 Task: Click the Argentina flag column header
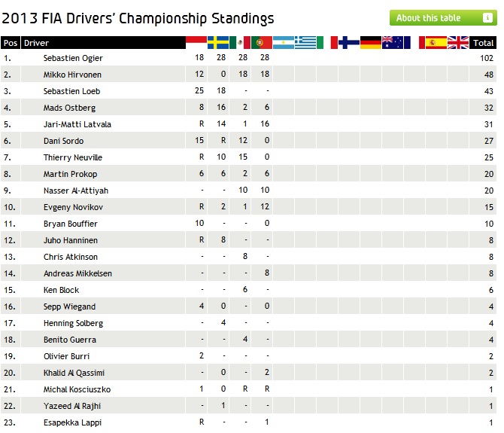tap(284, 43)
